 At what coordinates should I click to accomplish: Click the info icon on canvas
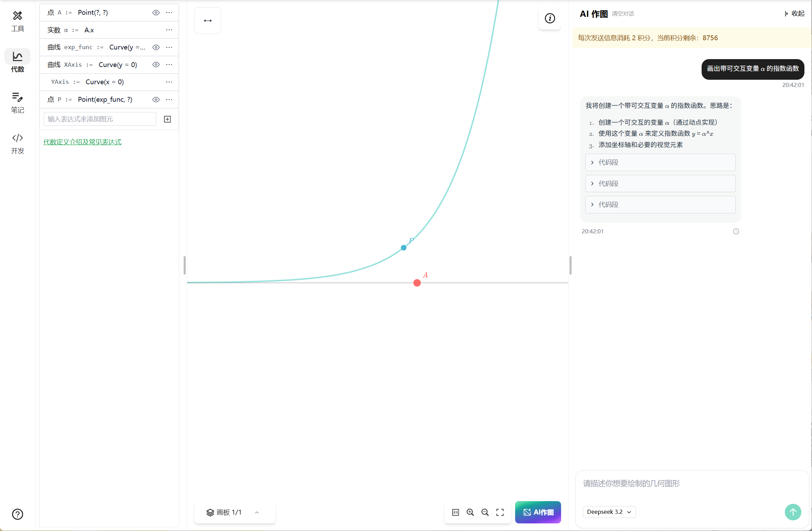click(550, 18)
